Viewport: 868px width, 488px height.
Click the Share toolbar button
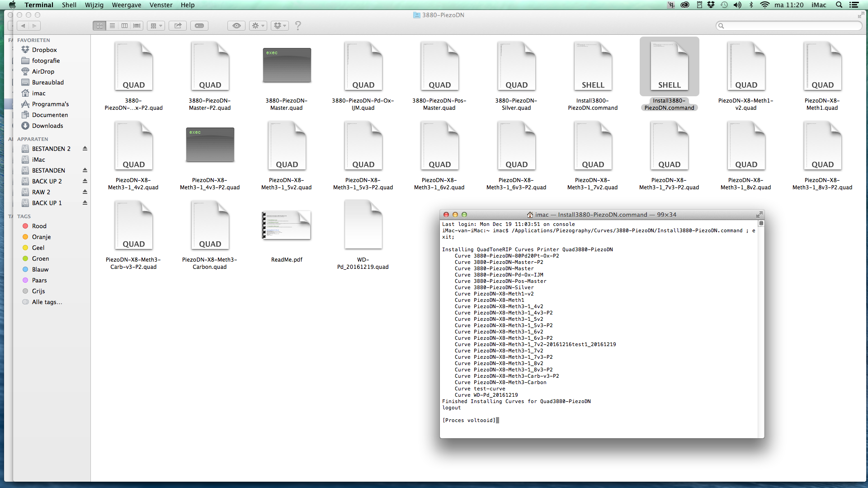click(x=178, y=26)
